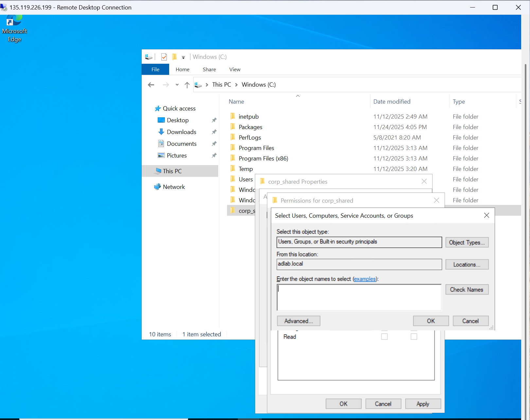Open the Home ribbon tab

pyautogui.click(x=182, y=69)
